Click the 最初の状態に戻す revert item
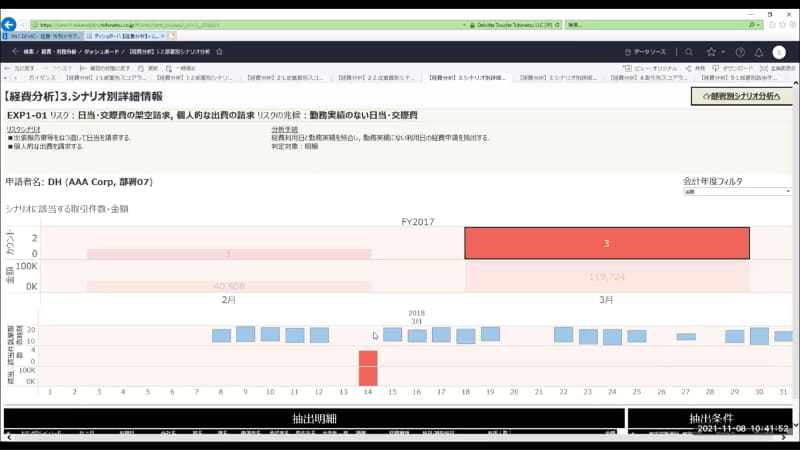800x450 pixels. [105, 68]
